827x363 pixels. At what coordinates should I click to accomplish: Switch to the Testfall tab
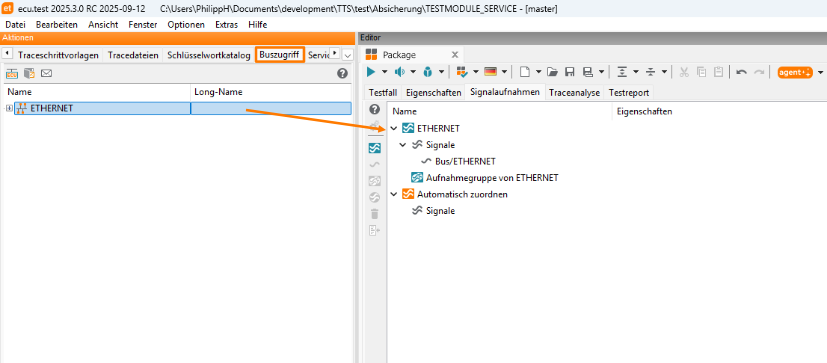tap(383, 92)
